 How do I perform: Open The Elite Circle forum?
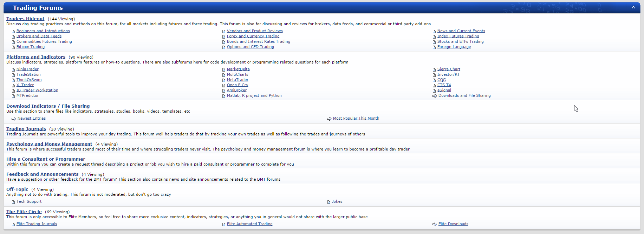(24, 212)
